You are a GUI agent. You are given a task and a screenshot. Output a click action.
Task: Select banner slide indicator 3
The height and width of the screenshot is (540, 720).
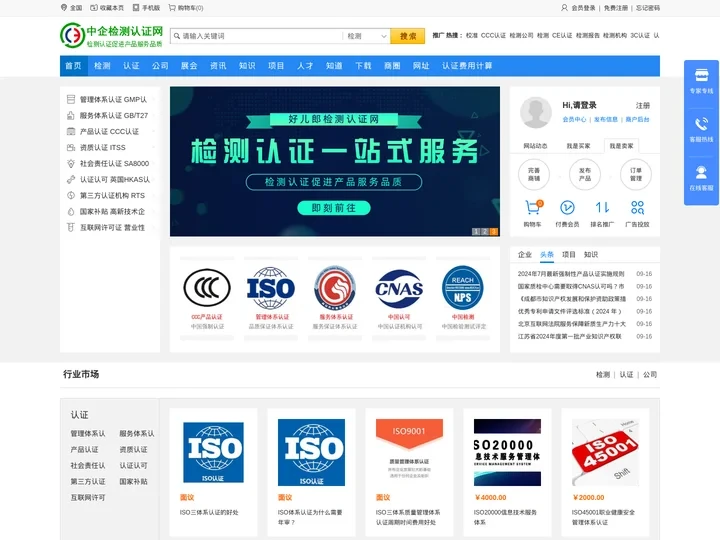click(494, 231)
